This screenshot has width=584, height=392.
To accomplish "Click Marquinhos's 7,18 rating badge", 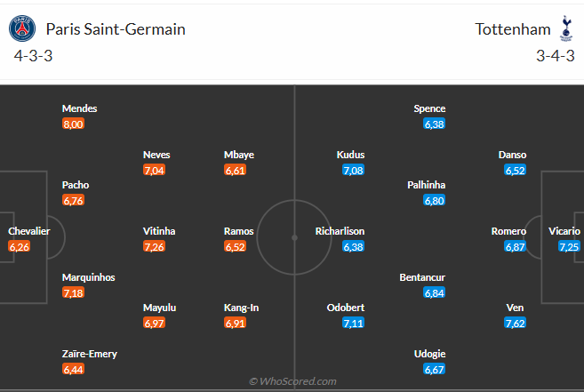I will [x=73, y=292].
